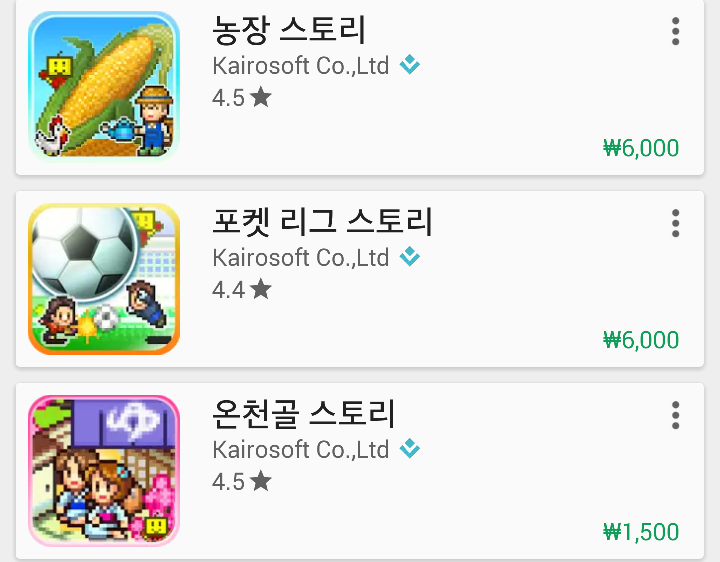Tap the ₩6,000 price of 농장 스토리

click(641, 148)
